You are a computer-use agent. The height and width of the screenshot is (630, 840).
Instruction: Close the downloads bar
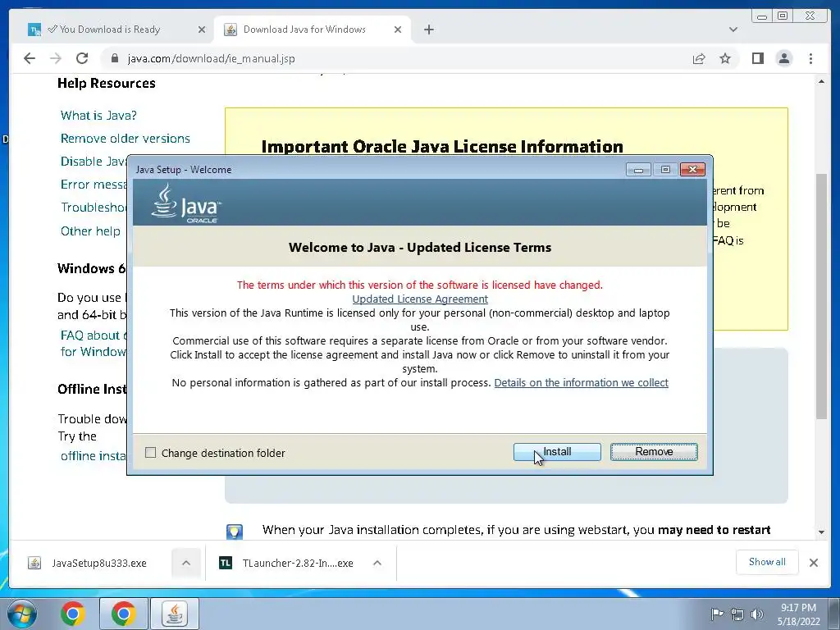(813, 563)
